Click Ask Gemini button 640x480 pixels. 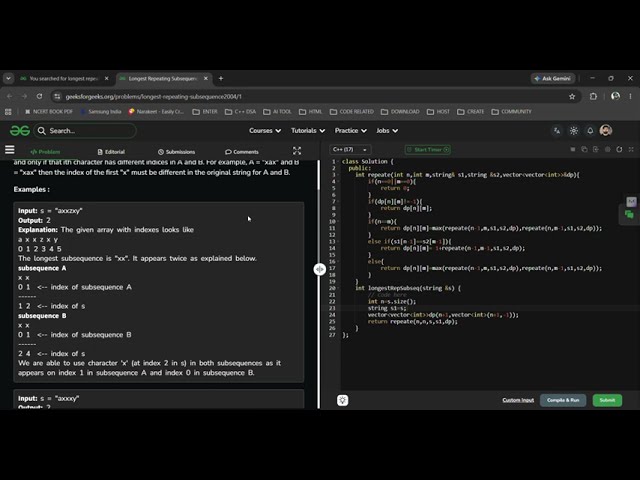(553, 78)
